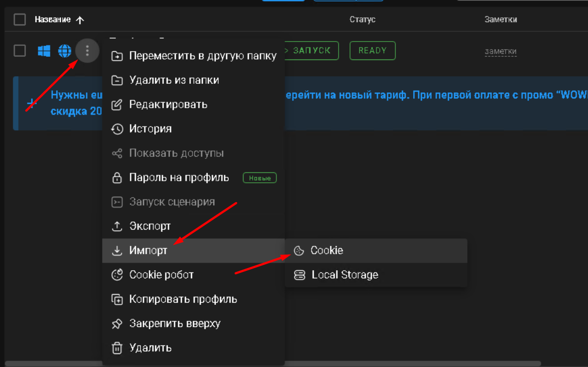Click the pin icon beside Закрепить вверху

(117, 324)
